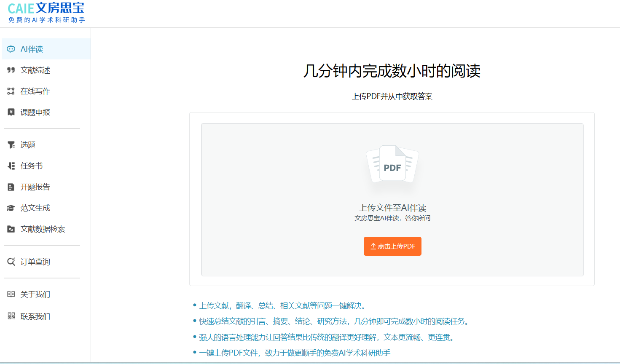The image size is (620, 364).
Task: Click the 订单查询 magnifier icon
Action: 12,262
